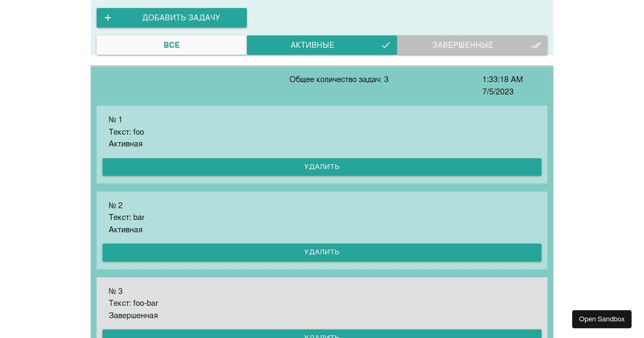Image resolution: width=644 pixels, height=338 pixels.
Task: Switch to the Завершенные filter tab
Action: tap(472, 45)
